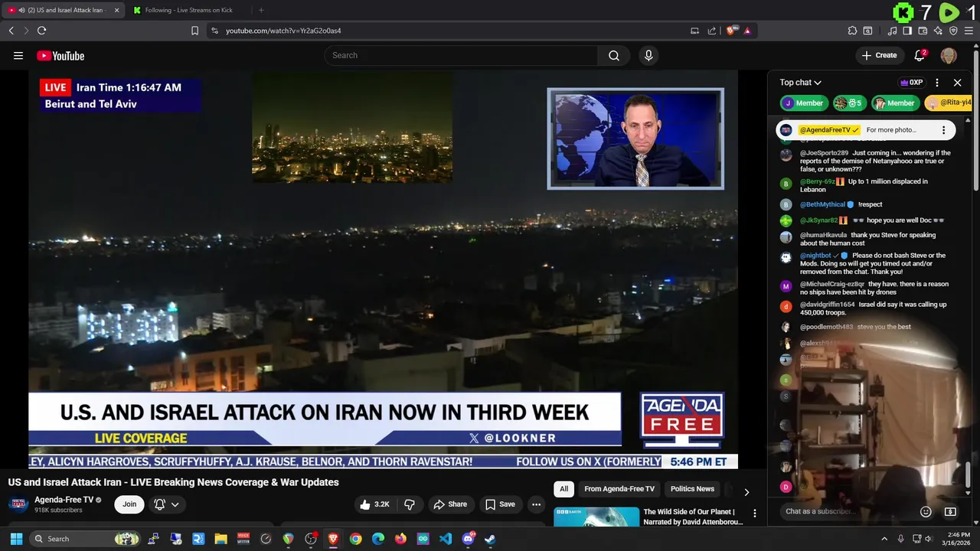Click the Join channel membership button
The width and height of the screenshot is (980, 551).
[x=129, y=504]
